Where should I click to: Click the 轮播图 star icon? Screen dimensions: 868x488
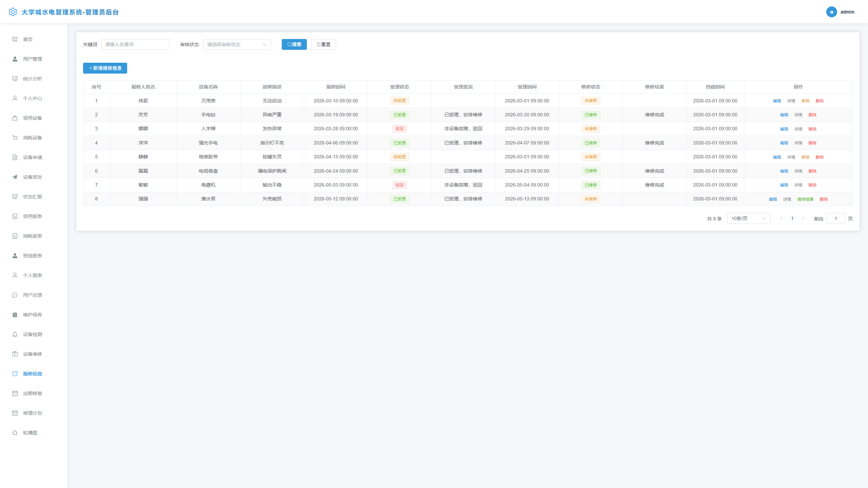15,433
